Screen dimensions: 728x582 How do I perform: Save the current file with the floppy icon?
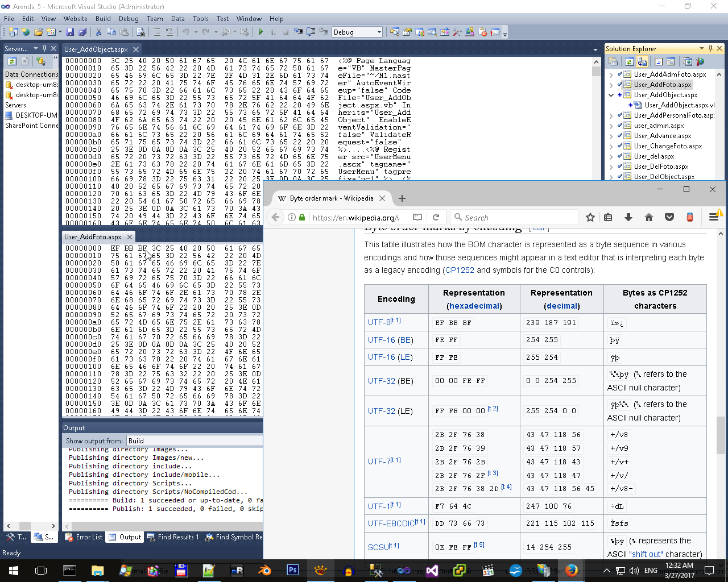coord(71,32)
